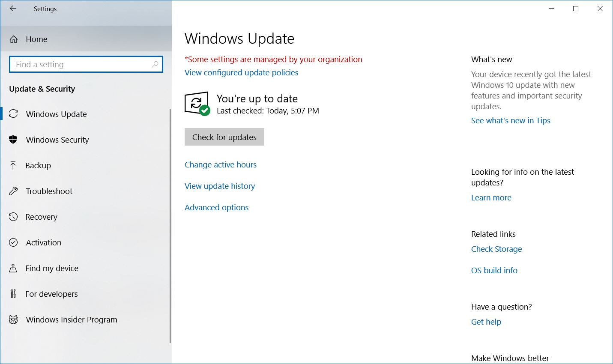The width and height of the screenshot is (613, 364).
Task: Go to Advanced options
Action: (216, 208)
